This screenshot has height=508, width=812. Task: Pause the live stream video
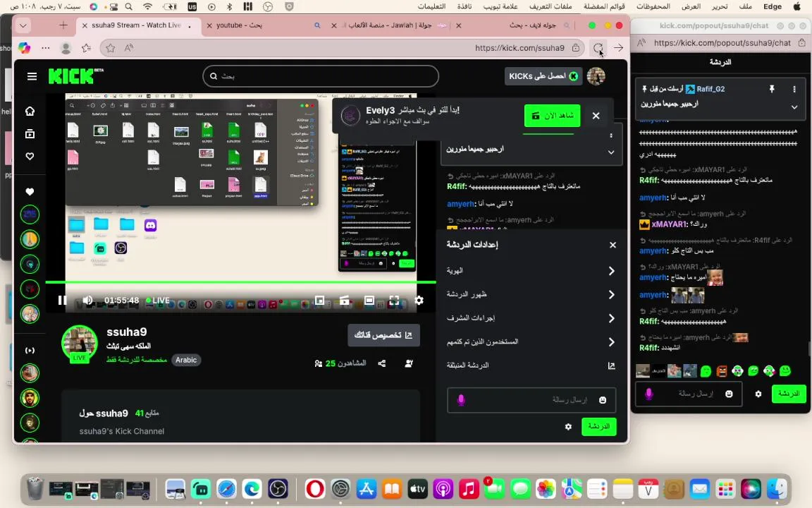click(x=62, y=300)
